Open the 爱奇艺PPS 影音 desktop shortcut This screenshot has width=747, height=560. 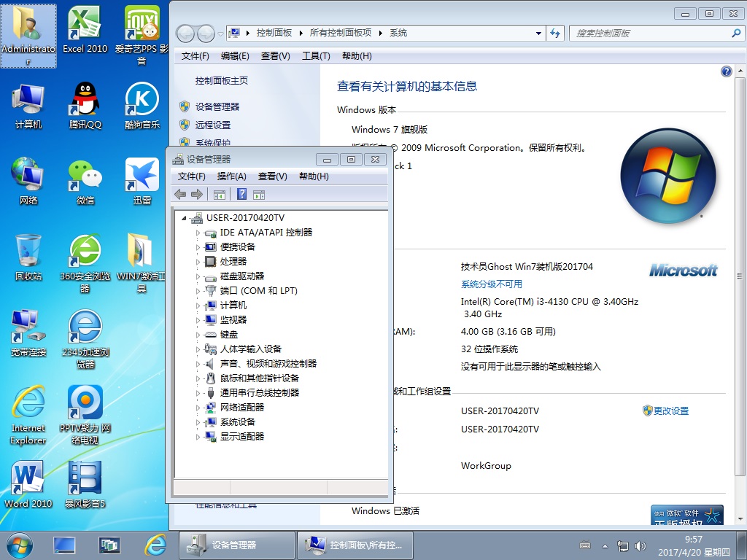click(142, 36)
